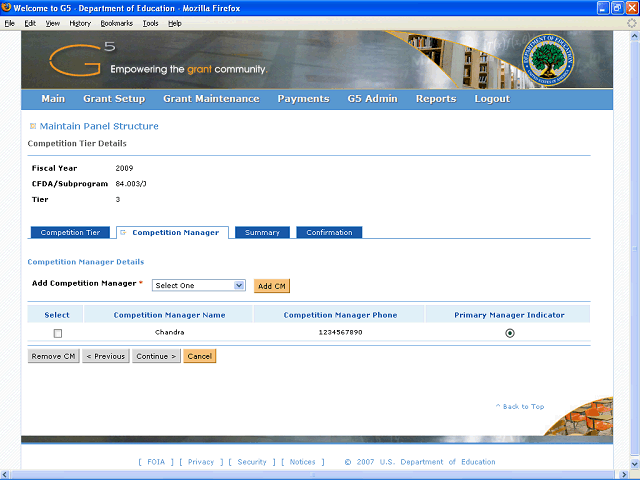Open the Add Competition Manager dropdown
Image resolution: width=640 pixels, height=480 pixels.
(198, 285)
